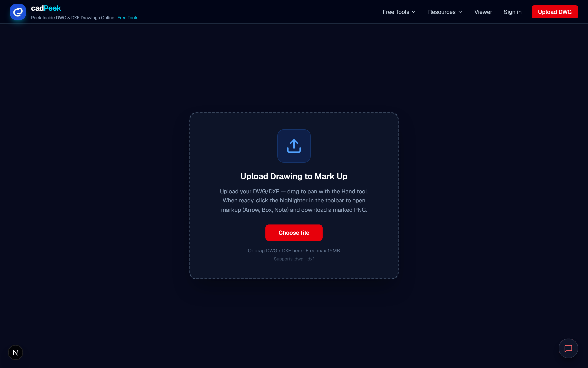Screen dimensions: 588x368
Task: Click 'Peek Inside DWG & DXF Drawings Online' tagline
Action: click(73, 18)
